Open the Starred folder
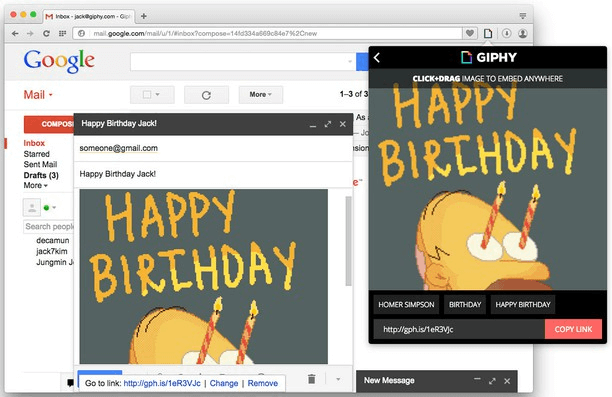 [x=36, y=154]
